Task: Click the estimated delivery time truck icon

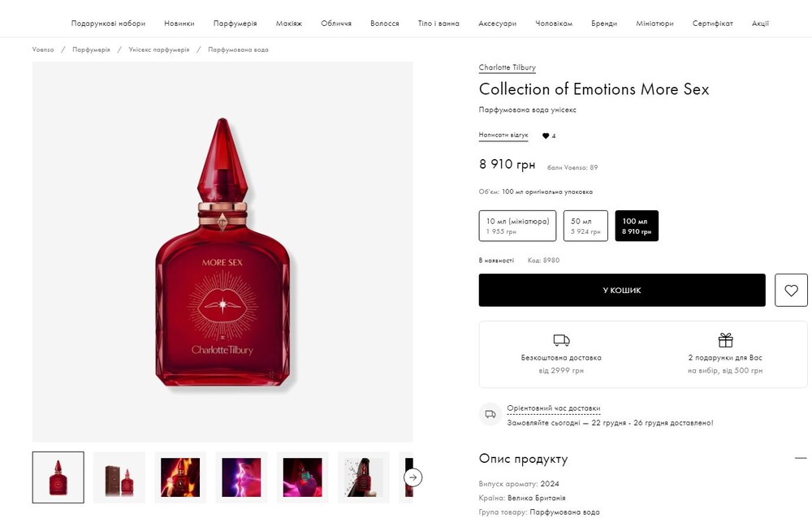Action: click(490, 414)
